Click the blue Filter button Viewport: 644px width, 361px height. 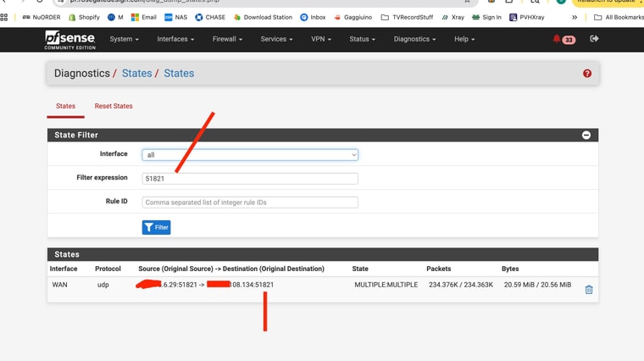156,227
